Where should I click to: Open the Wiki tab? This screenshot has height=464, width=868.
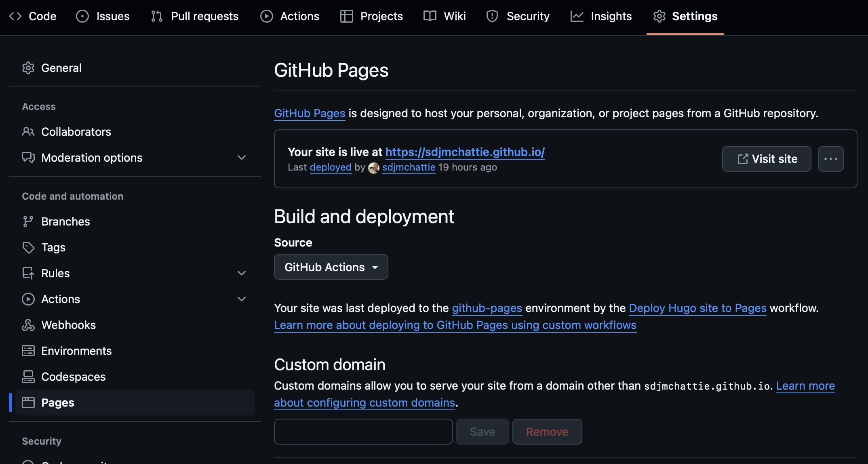[445, 16]
